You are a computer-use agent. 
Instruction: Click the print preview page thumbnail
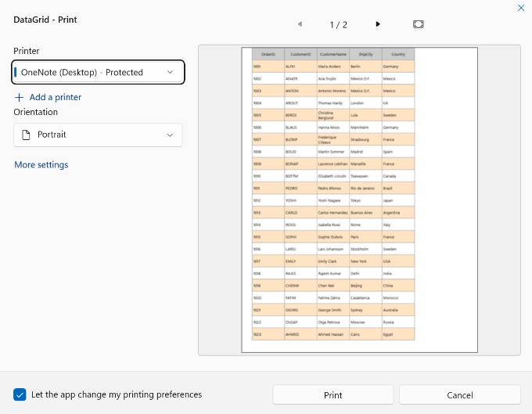360,200
